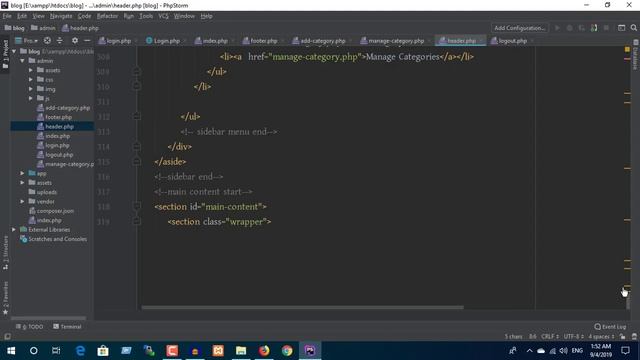Click the tool window quick access icon
The height and width of the screenshot is (360, 640).
[x=7, y=337]
